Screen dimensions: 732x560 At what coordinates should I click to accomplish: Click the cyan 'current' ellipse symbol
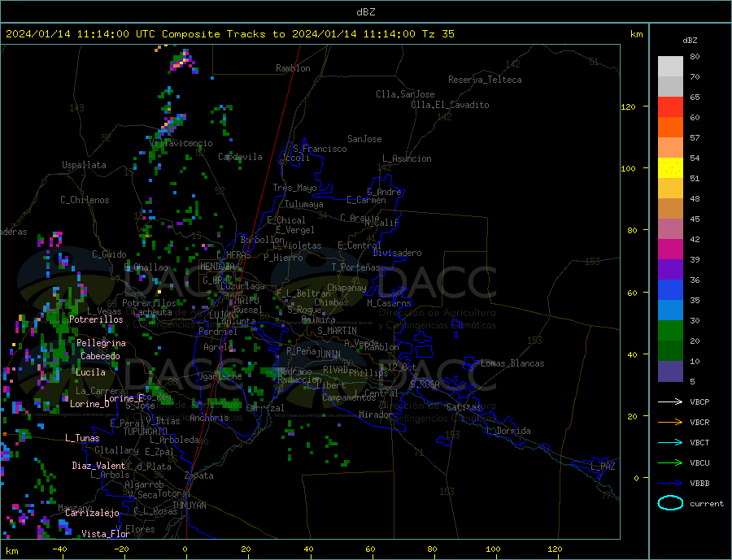point(670,503)
